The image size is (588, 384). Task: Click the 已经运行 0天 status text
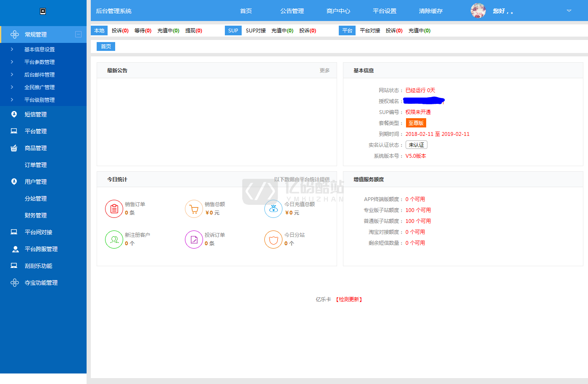coord(420,90)
